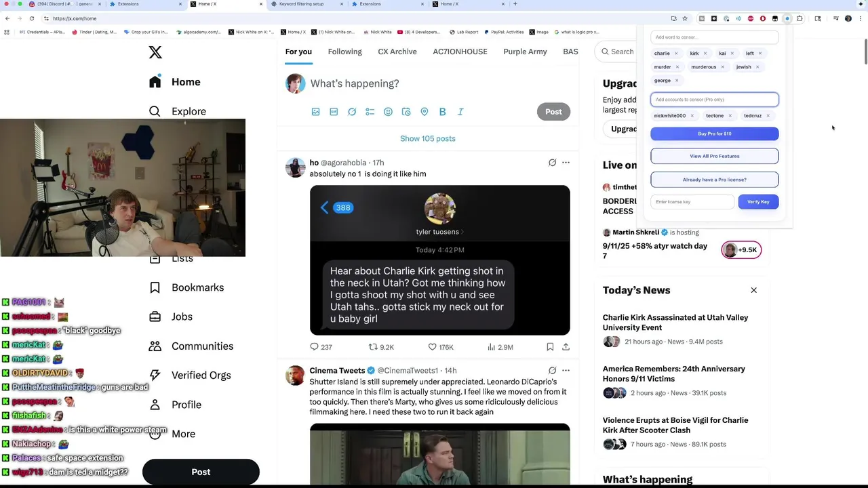
Task: Apply italic formatting in composer
Action: 460,112
